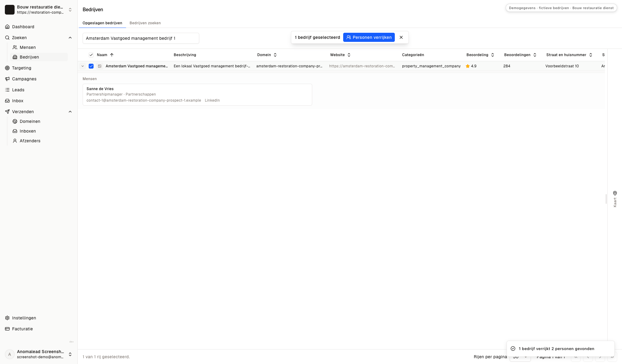Collapse the Zoeken sidebar section
This screenshot has width=622, height=364.
click(x=70, y=38)
